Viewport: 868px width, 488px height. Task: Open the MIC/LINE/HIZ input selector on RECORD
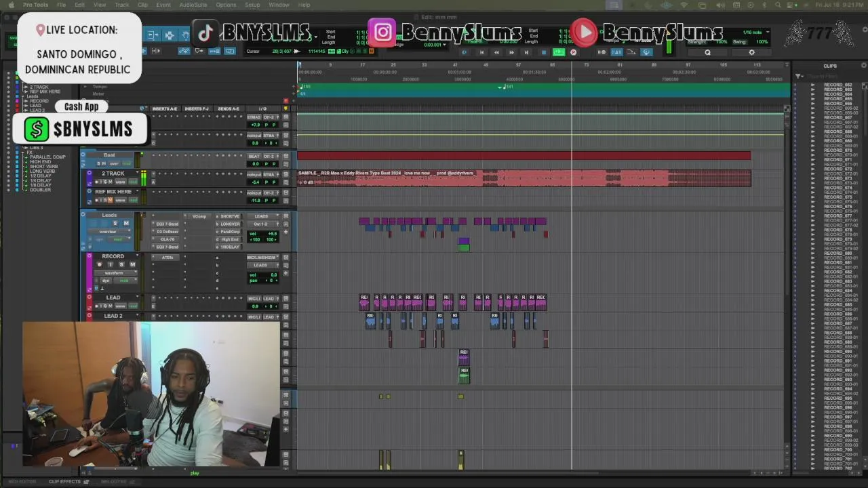tap(262, 257)
